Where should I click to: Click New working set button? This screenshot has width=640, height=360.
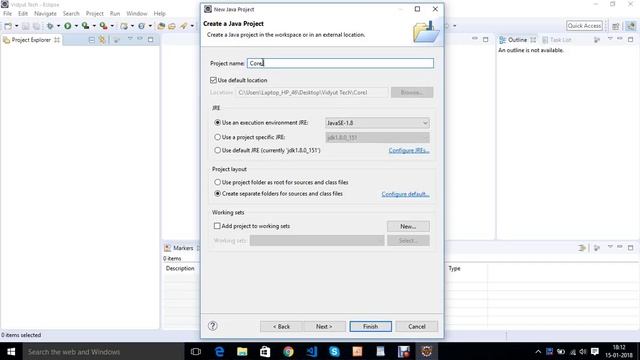point(408,226)
